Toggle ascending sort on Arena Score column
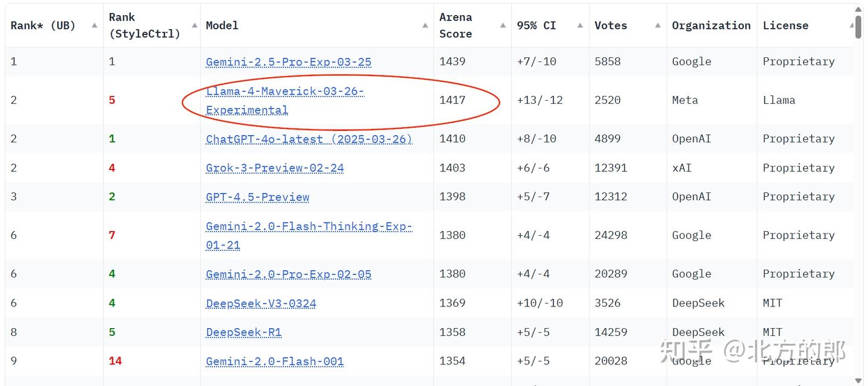The height and width of the screenshot is (386, 868). coord(502,25)
